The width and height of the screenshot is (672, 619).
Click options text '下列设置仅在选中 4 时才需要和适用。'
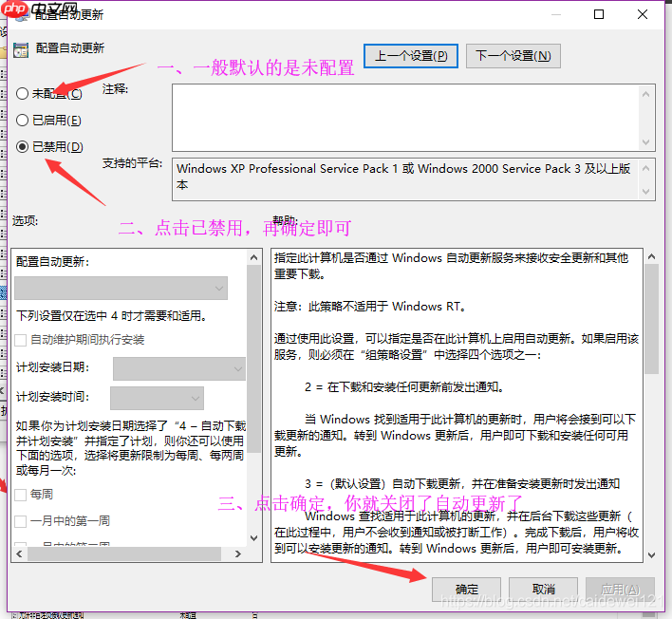[x=111, y=316]
